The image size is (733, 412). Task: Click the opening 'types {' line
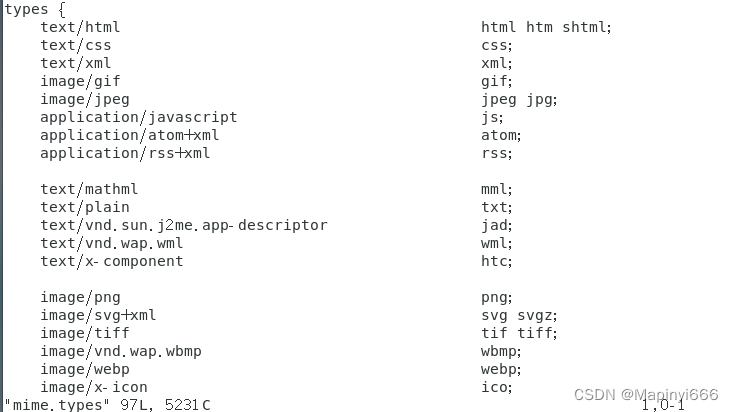pos(35,9)
